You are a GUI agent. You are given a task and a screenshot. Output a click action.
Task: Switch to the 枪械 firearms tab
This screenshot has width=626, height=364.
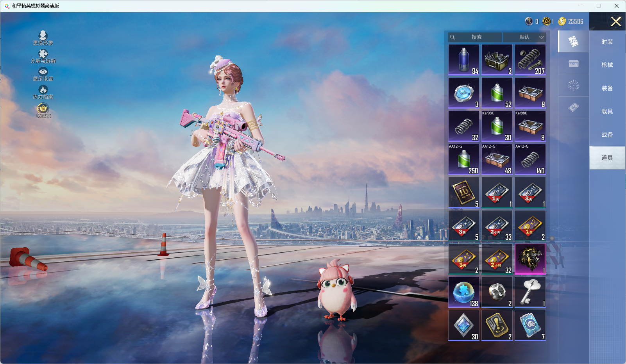607,65
